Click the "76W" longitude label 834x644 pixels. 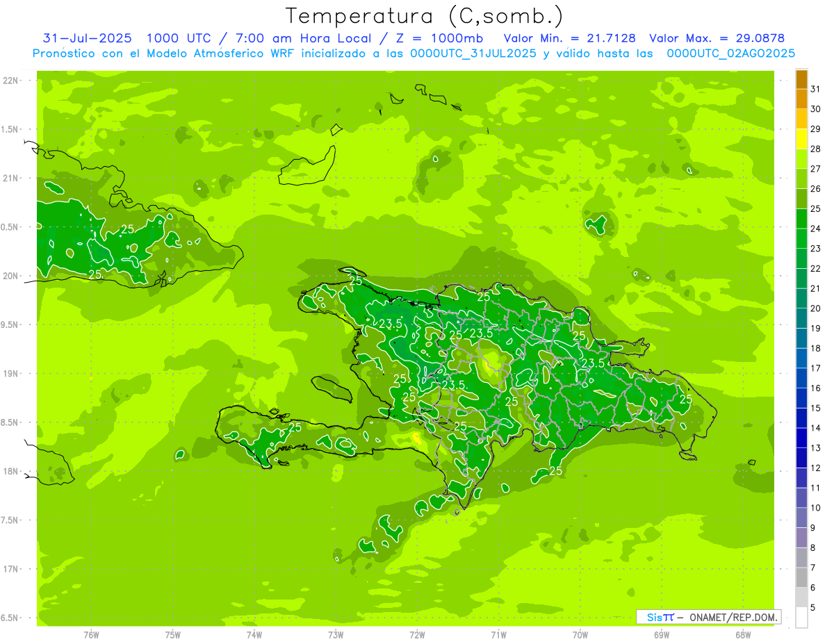(91, 634)
